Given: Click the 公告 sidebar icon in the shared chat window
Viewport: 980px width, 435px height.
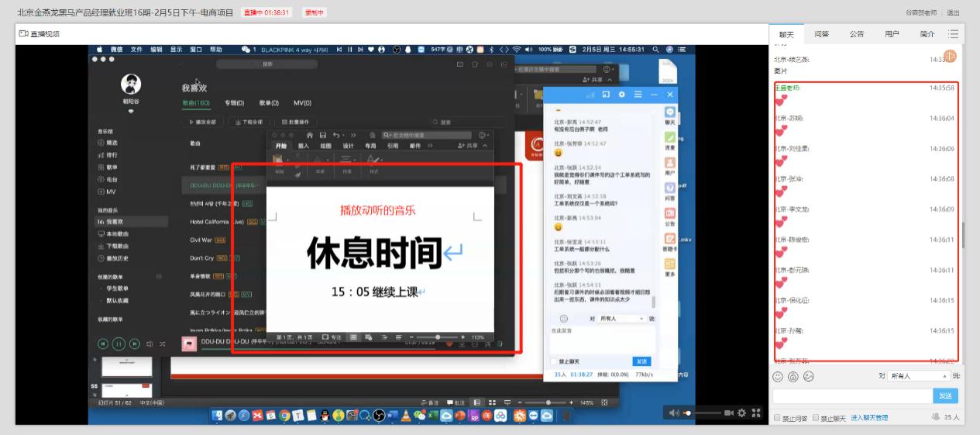Looking at the screenshot, I should tap(669, 218).
